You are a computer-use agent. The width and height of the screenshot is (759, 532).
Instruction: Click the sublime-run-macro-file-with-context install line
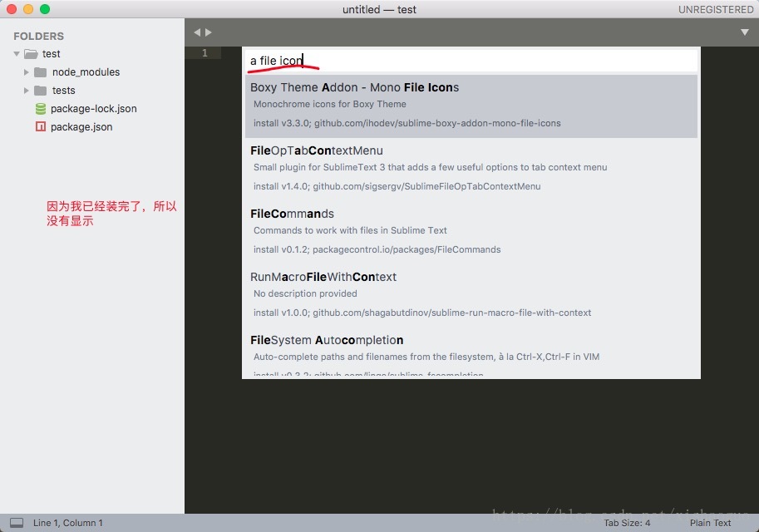422,313
